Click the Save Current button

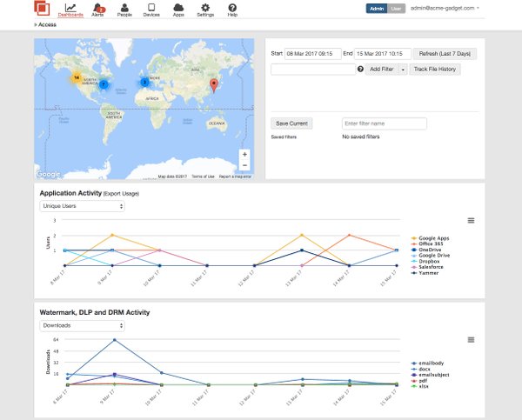(x=291, y=123)
